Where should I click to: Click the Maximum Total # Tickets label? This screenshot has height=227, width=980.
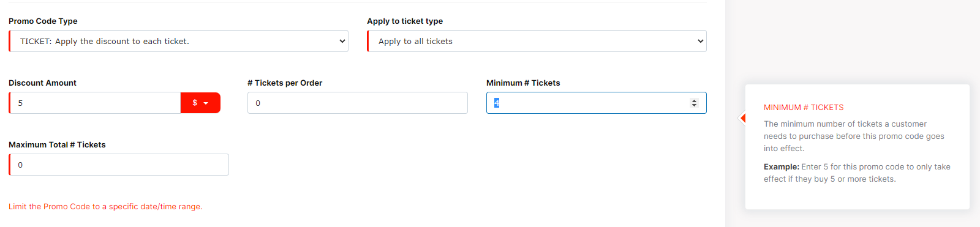pos(57,144)
